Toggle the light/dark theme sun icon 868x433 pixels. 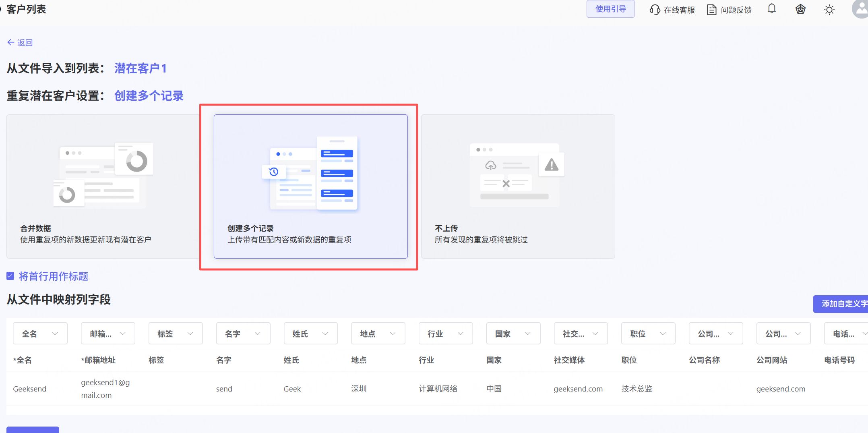click(829, 10)
